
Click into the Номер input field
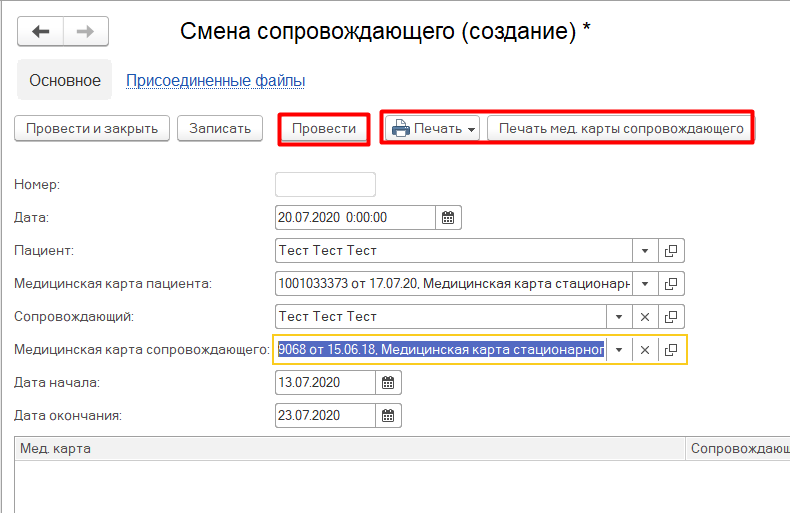[x=325, y=184]
